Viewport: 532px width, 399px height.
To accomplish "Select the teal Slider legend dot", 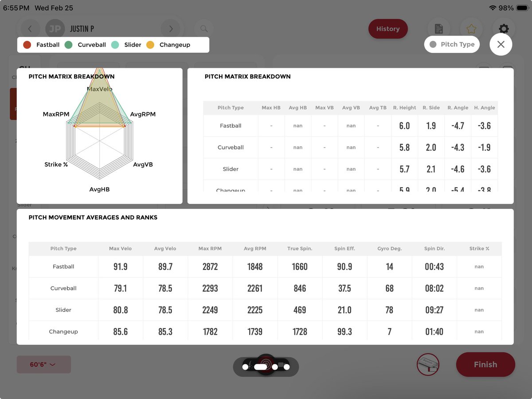I will [x=115, y=45].
